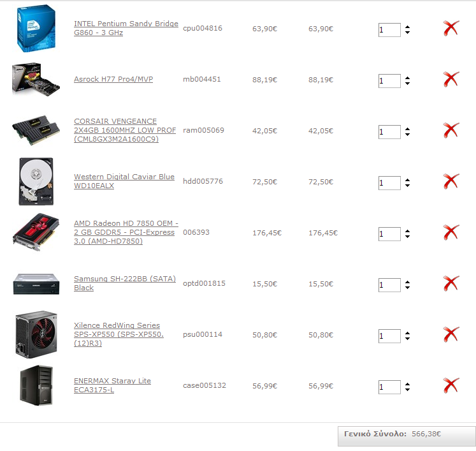Click the quantity field for Samsung SH-222BB
The height and width of the screenshot is (451, 476).
(x=389, y=285)
